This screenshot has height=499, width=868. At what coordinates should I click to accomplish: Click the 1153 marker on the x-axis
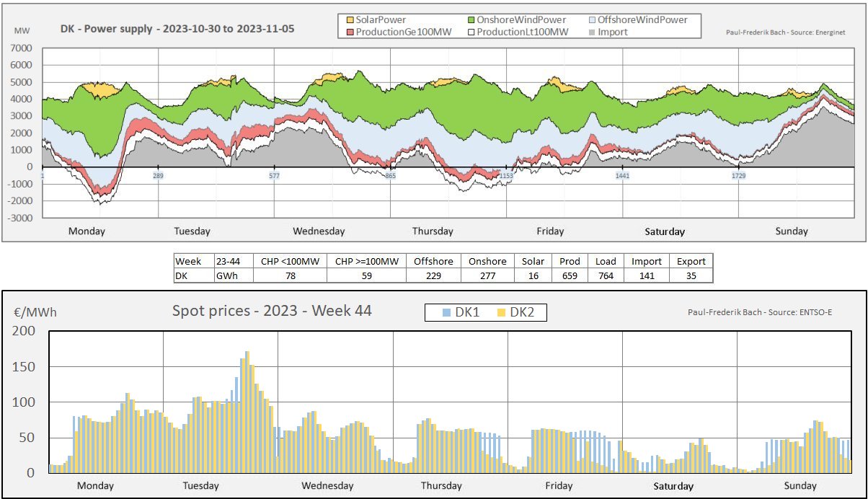[507, 176]
